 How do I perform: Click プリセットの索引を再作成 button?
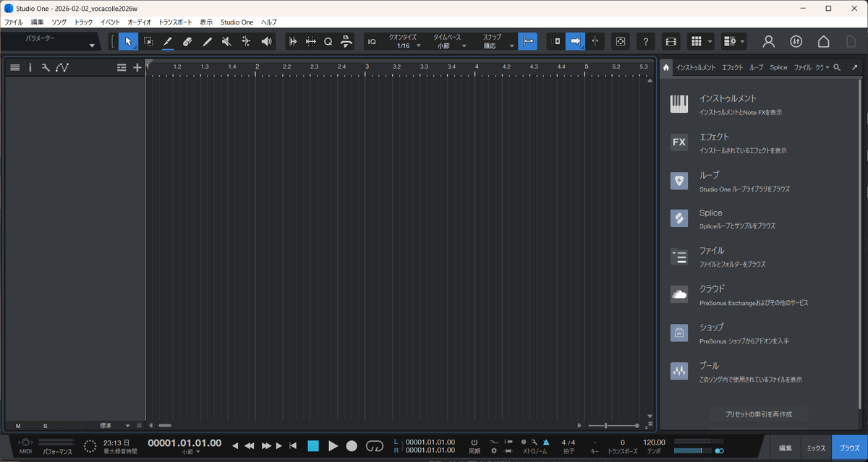[x=759, y=414]
